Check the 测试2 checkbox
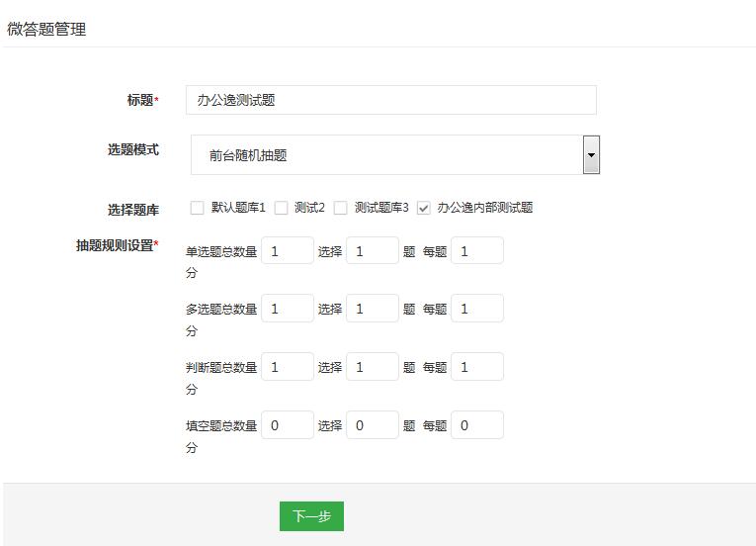The width and height of the screenshot is (756, 546). coord(281,208)
